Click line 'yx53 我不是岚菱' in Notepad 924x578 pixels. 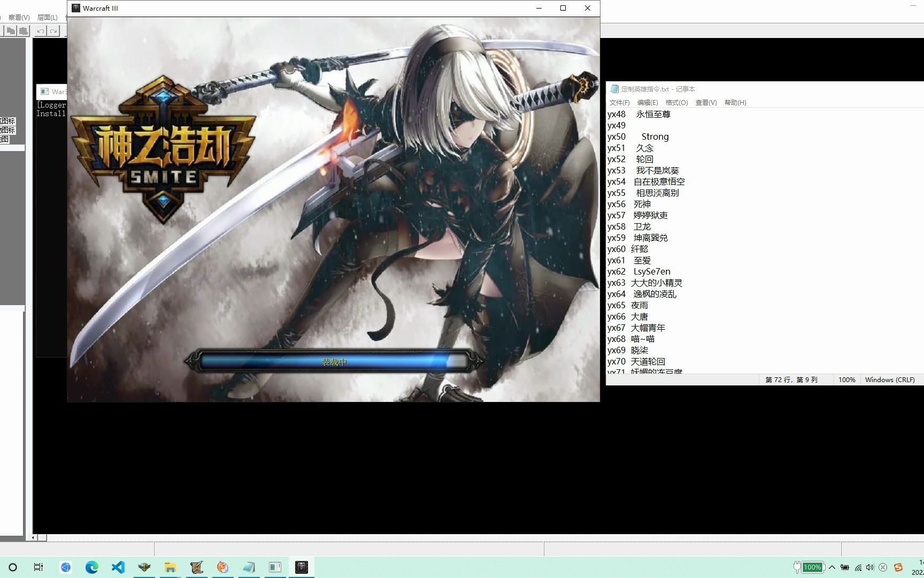643,170
